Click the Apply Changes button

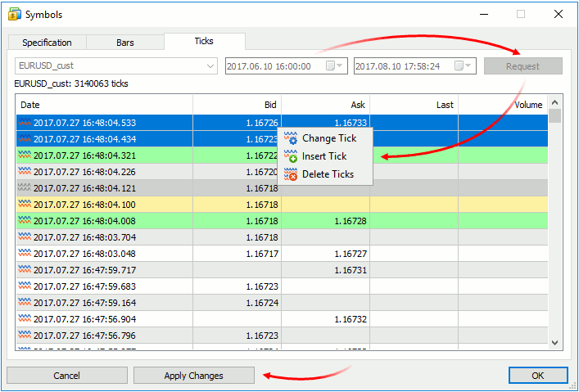coord(194,376)
